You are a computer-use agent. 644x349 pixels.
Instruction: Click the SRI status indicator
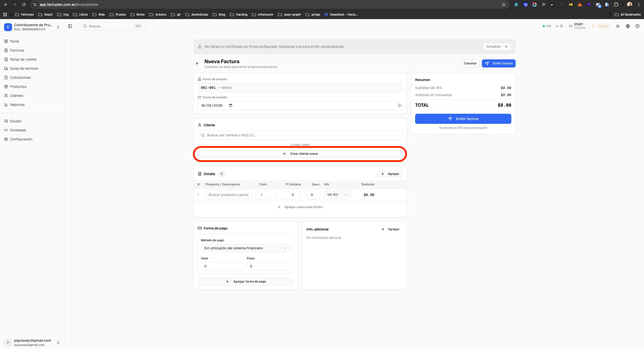(547, 26)
